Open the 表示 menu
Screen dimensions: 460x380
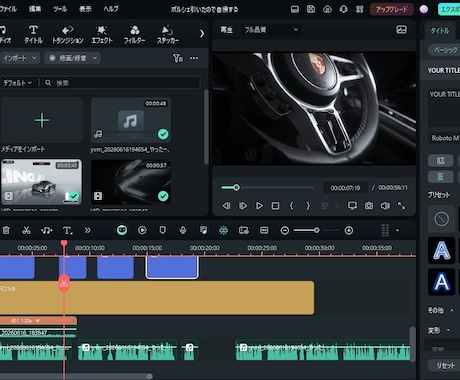(x=85, y=9)
